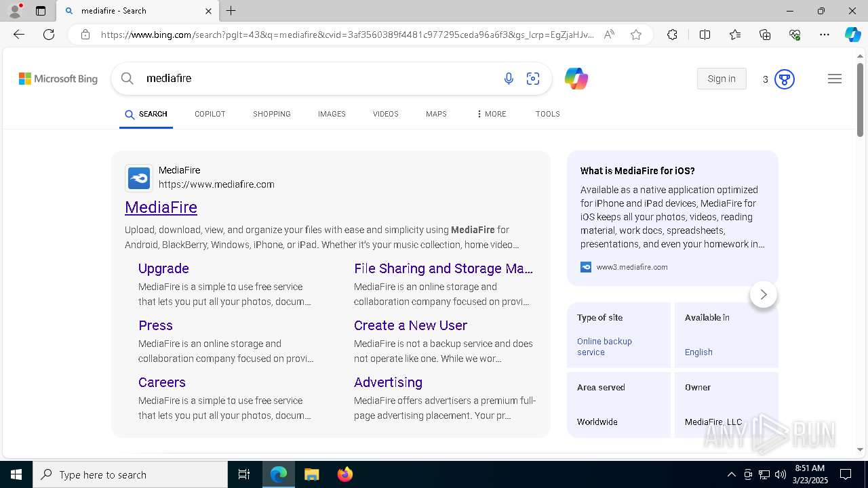Click Online backup service link
The image size is (868, 488).
tap(604, 346)
